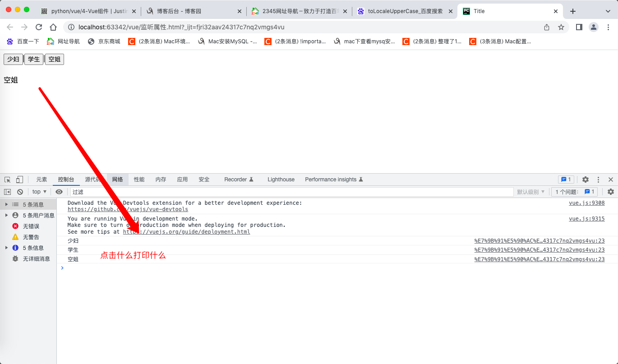This screenshot has height=364, width=618.
Task: Reload the page with refresh icon
Action: pos(39,27)
